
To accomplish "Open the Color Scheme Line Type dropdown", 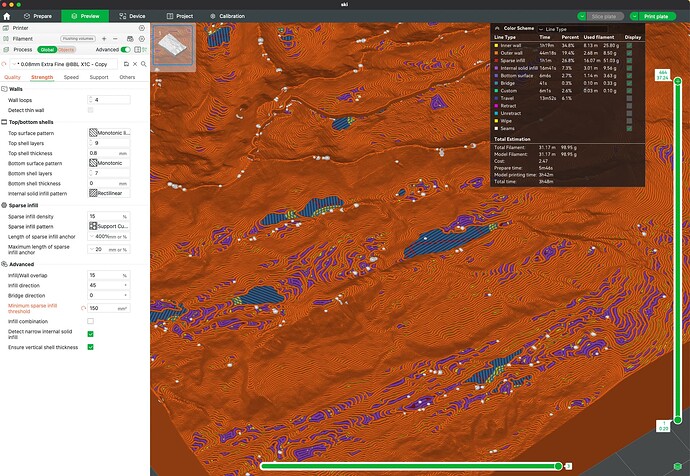I will point(573,29).
